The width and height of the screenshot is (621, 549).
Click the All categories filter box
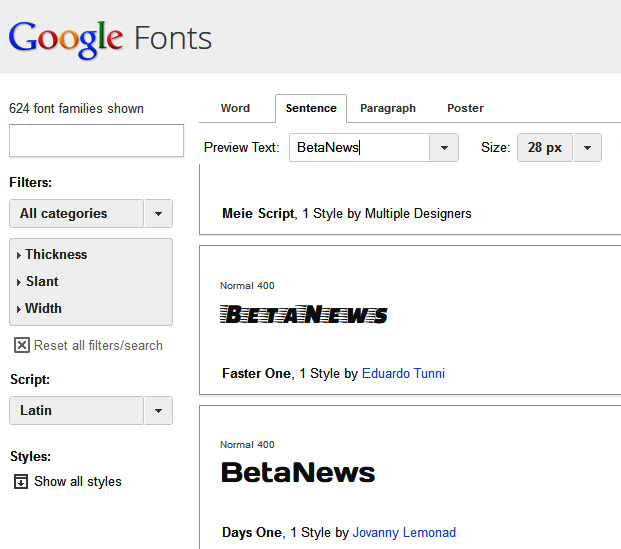click(76, 214)
